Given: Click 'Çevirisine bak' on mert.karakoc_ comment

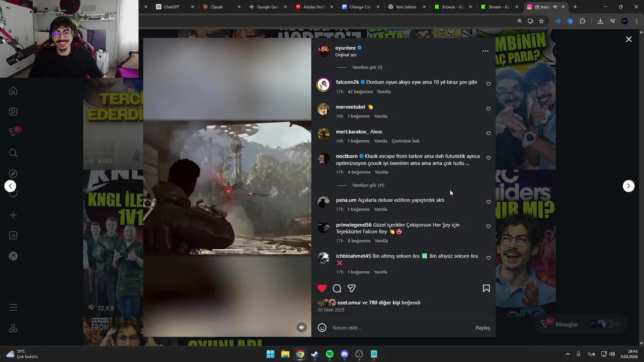Looking at the screenshot, I should click(406, 141).
